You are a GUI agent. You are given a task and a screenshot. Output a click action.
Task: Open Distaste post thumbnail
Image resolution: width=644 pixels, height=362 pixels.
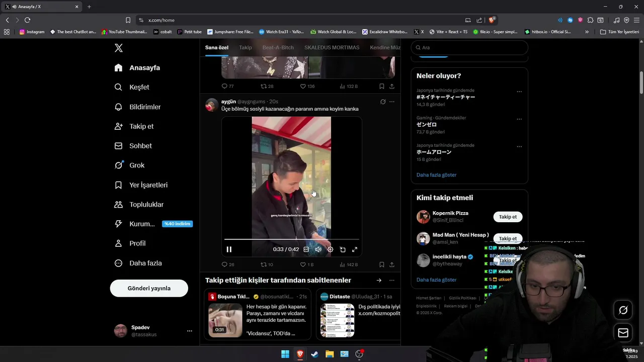[x=337, y=320]
